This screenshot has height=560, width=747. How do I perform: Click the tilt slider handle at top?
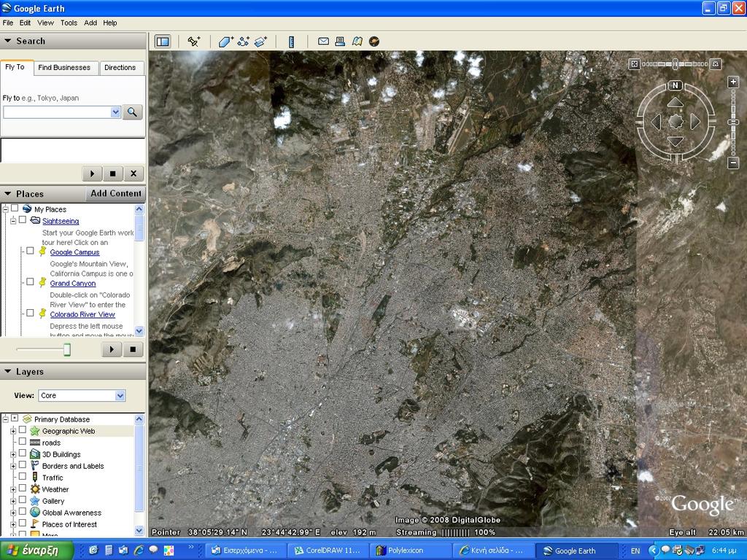tap(675, 64)
